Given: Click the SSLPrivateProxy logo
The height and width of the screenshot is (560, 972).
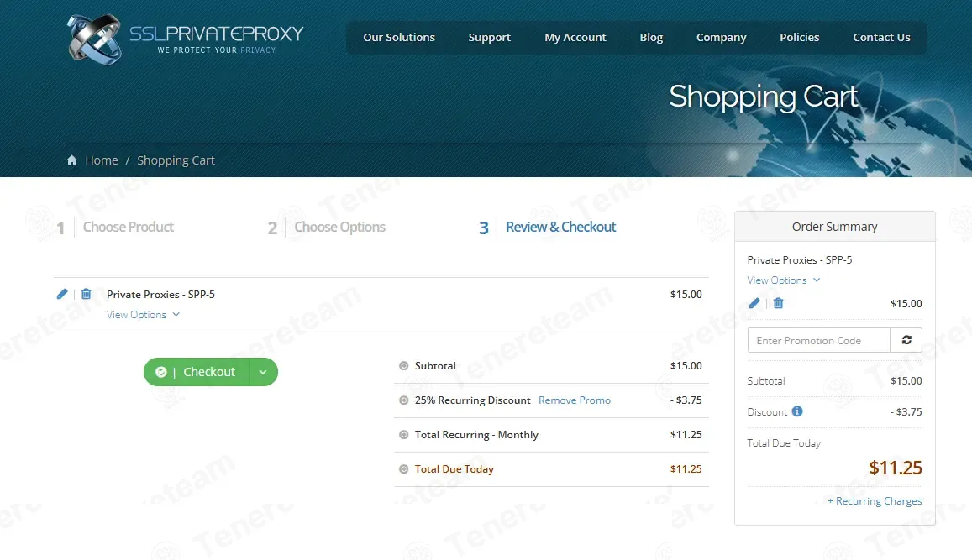Looking at the screenshot, I should (185, 39).
